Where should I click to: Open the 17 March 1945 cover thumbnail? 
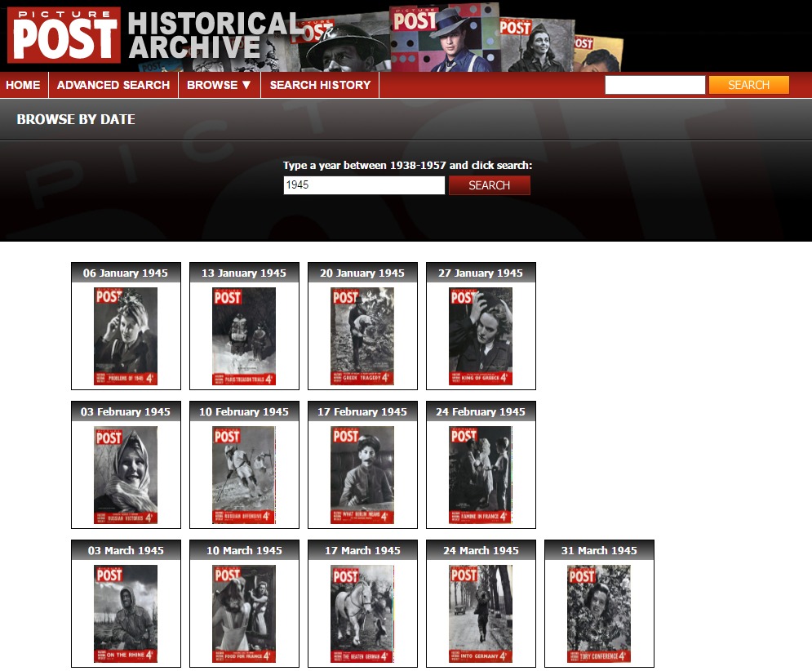362,614
